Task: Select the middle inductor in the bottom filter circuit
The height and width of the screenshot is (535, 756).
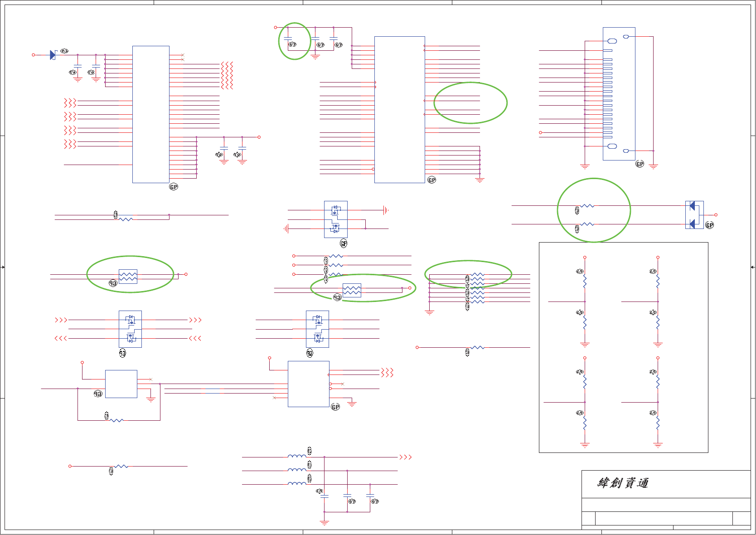Action: [297, 470]
